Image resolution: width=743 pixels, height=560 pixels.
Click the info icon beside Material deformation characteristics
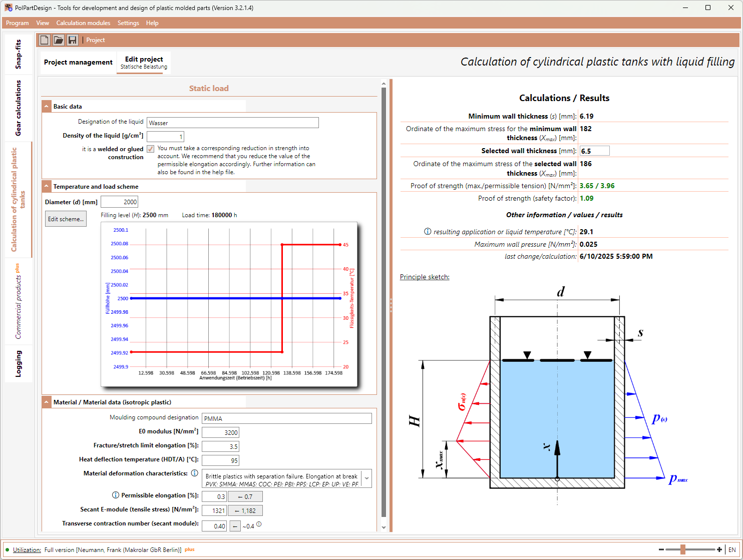click(x=195, y=473)
